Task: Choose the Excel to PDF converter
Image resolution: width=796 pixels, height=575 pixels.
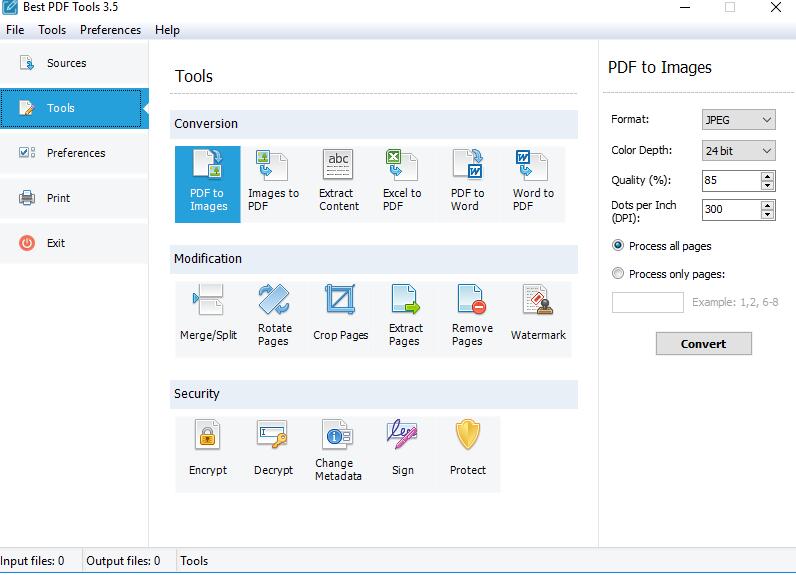Action: click(x=403, y=184)
